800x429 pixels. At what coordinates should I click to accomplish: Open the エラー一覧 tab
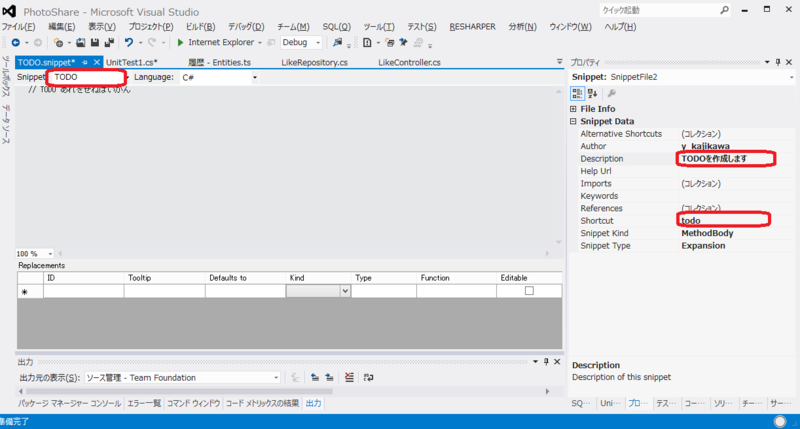[144, 403]
